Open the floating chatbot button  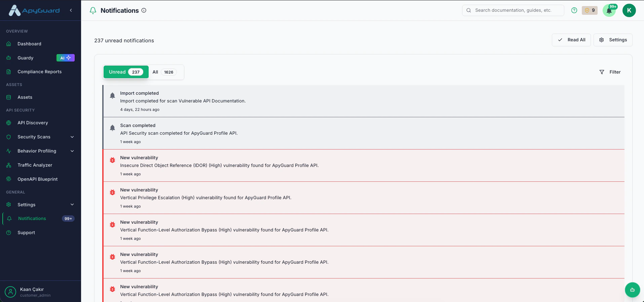click(632, 290)
